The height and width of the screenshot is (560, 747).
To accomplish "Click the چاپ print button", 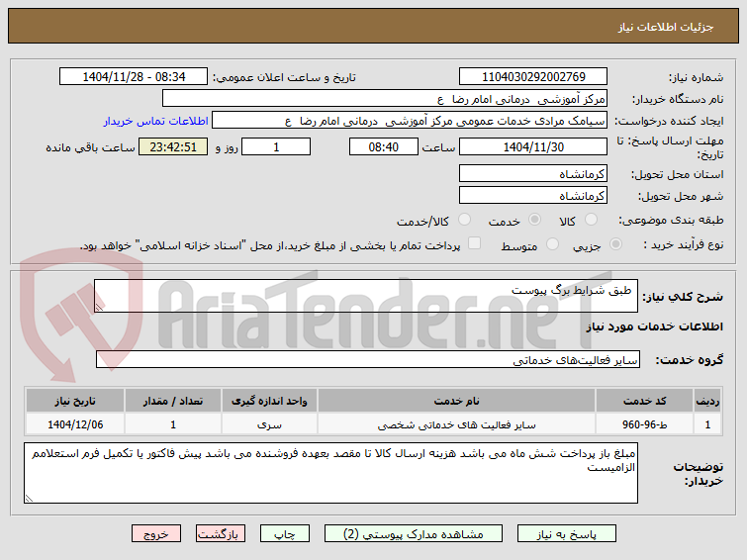I will [284, 534].
